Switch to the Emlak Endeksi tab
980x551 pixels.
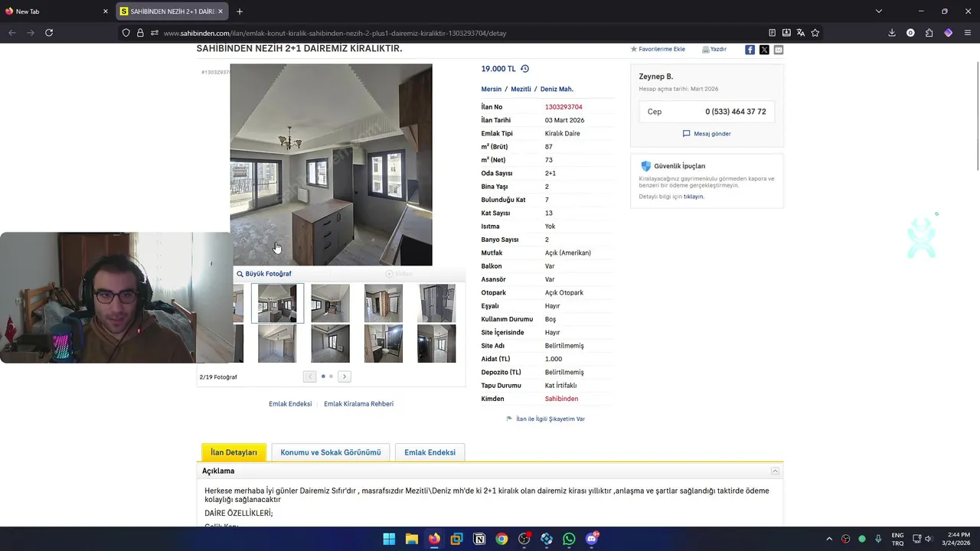coord(430,452)
